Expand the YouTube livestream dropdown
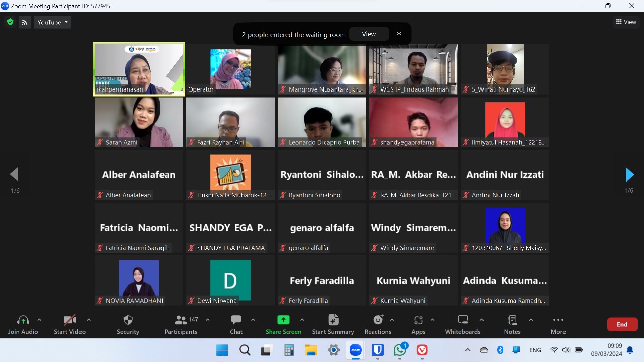The height and width of the screenshot is (362, 644). [x=53, y=22]
